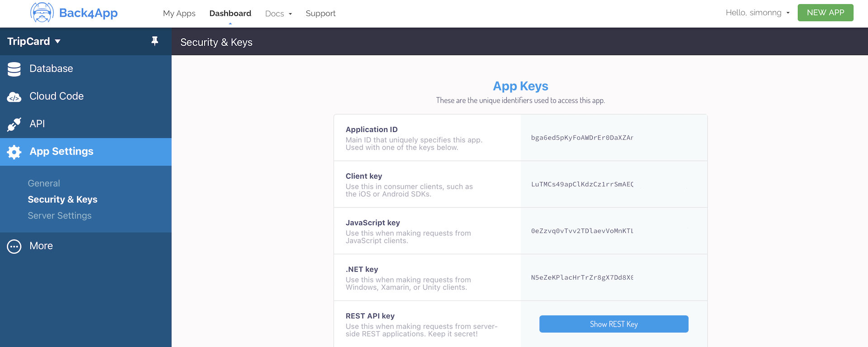The width and height of the screenshot is (868, 347).
Task: Click the Client key value field
Action: coord(582,184)
